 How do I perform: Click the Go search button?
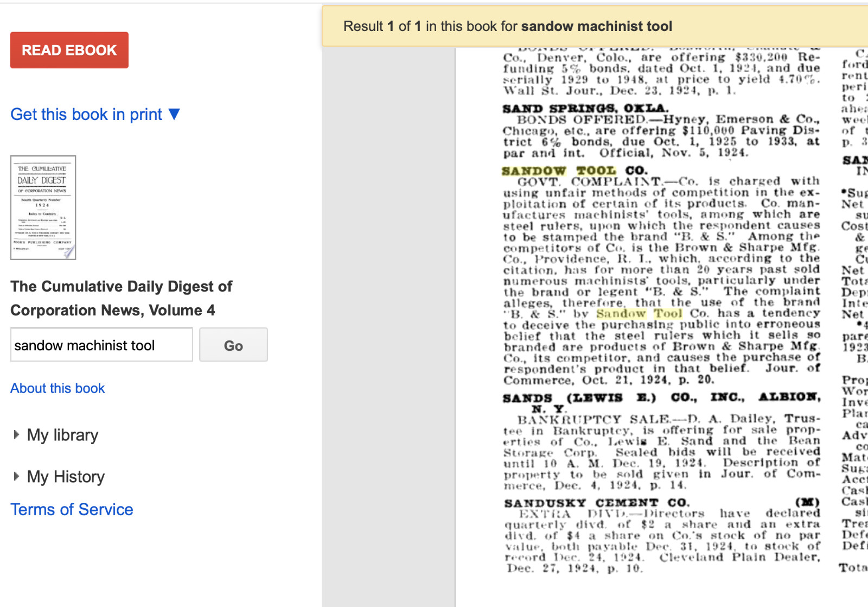coord(233,345)
